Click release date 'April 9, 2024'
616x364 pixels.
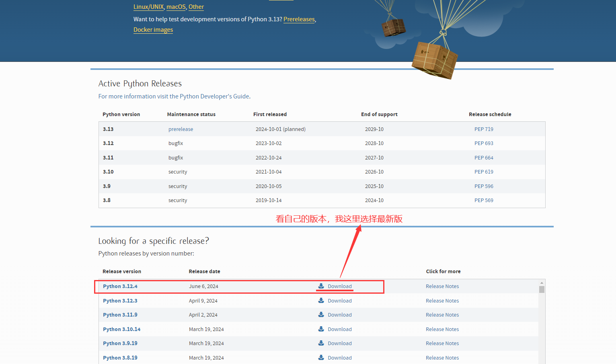203,301
